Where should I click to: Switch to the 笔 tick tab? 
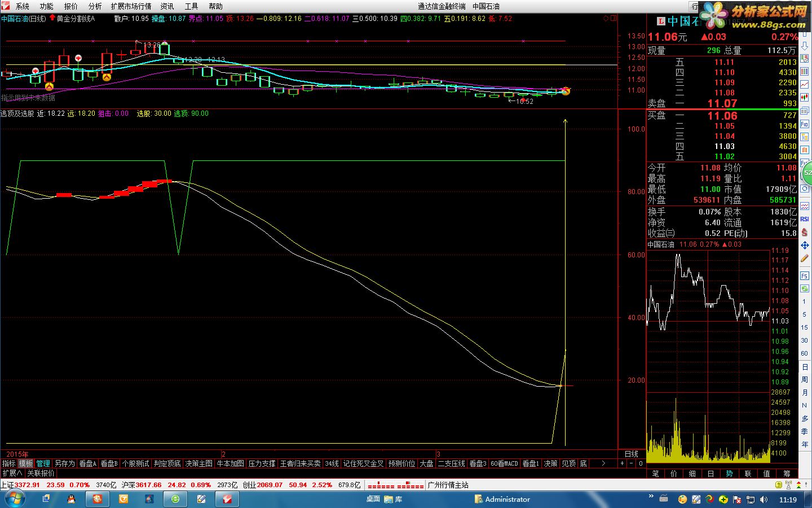pyautogui.click(x=655, y=474)
